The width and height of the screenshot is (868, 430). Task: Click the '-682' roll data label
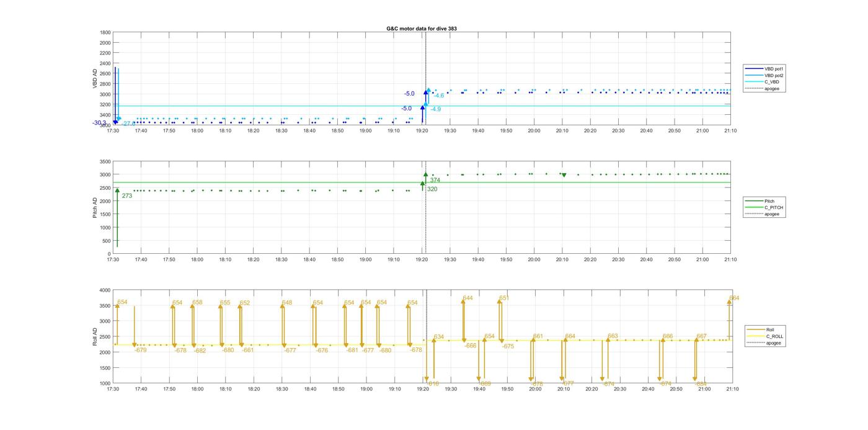[200, 351]
